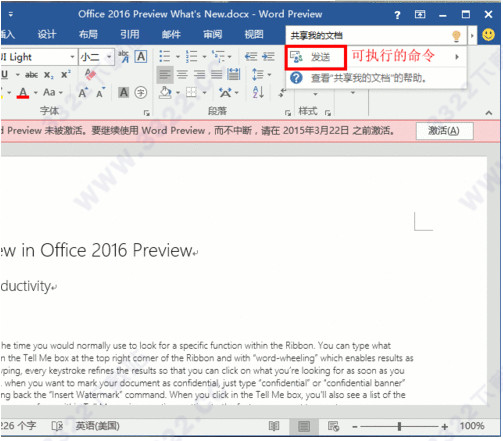Toggle distributed alignment

click(234, 74)
